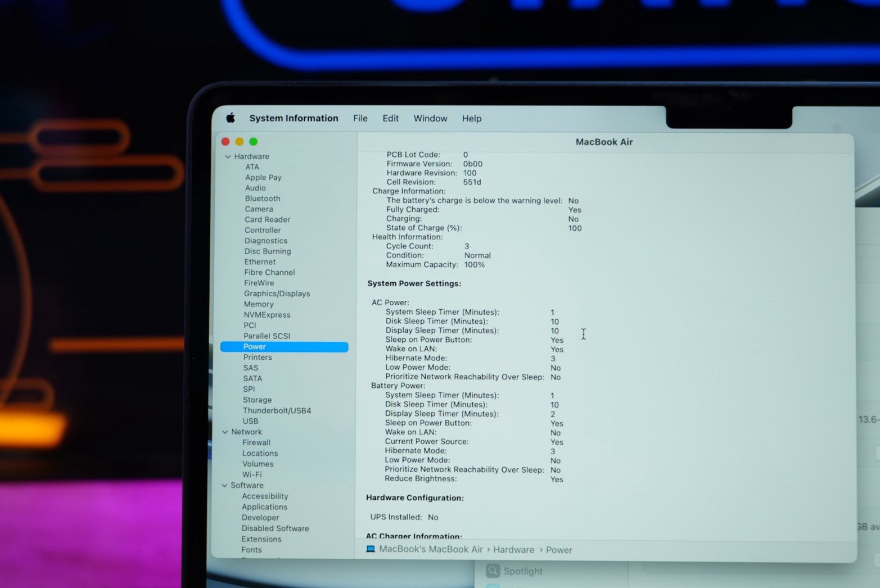Select Wi-Fi under Network

click(252, 474)
